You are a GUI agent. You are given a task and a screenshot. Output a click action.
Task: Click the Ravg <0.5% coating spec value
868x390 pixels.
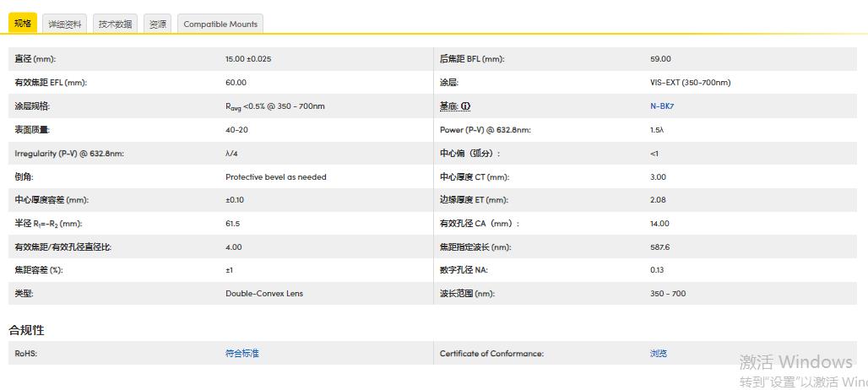click(274, 106)
